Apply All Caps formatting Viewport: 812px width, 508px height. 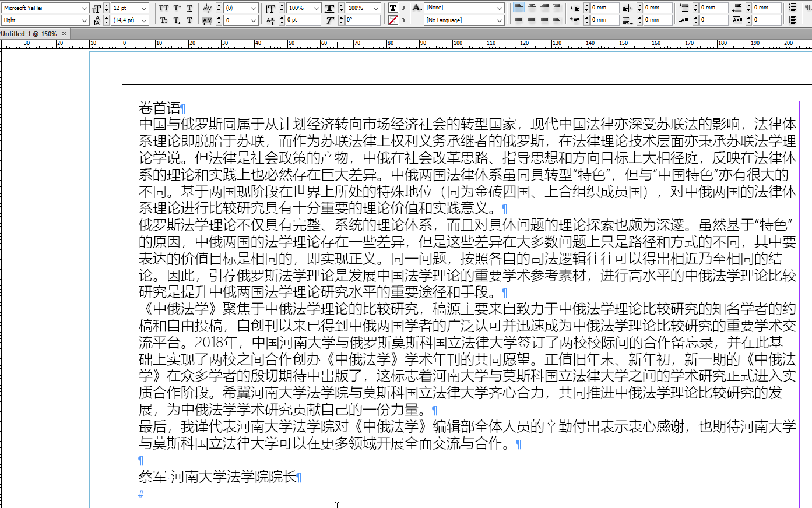(x=164, y=8)
